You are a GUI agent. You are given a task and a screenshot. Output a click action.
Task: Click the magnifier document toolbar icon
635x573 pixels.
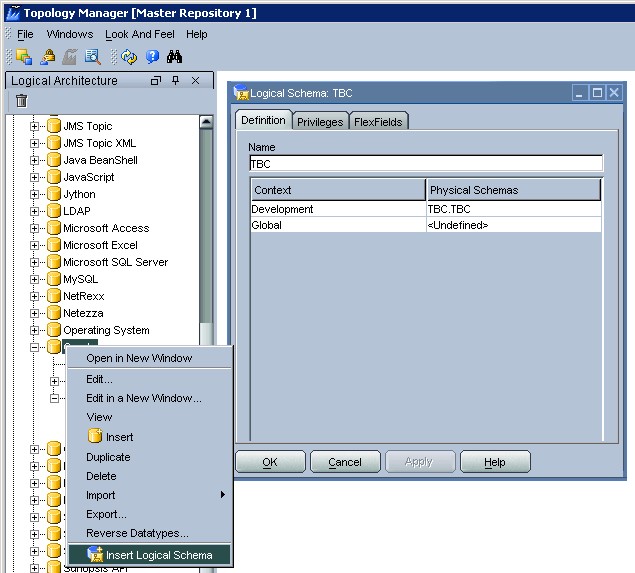point(93,57)
